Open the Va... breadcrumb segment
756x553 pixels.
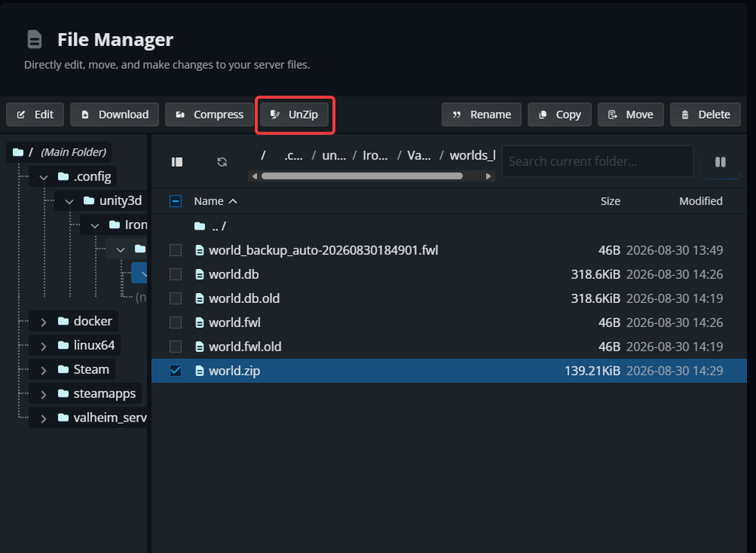pos(419,155)
